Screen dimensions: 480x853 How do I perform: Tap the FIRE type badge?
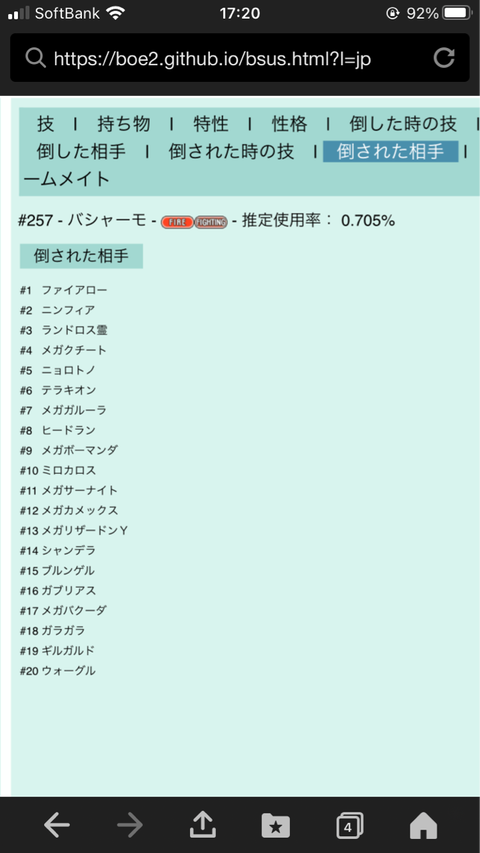(177, 222)
